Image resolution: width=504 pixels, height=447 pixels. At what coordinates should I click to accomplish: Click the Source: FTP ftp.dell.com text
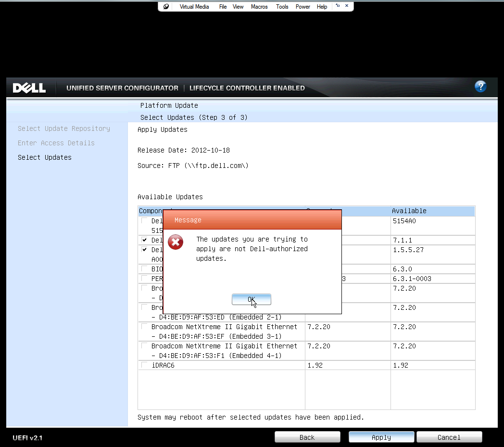[x=193, y=166]
